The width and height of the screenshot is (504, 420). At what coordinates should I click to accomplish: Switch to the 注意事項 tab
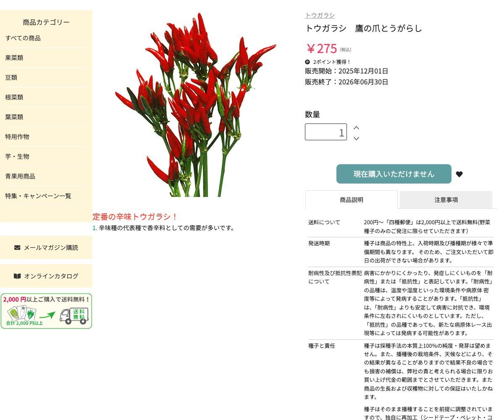(446, 200)
